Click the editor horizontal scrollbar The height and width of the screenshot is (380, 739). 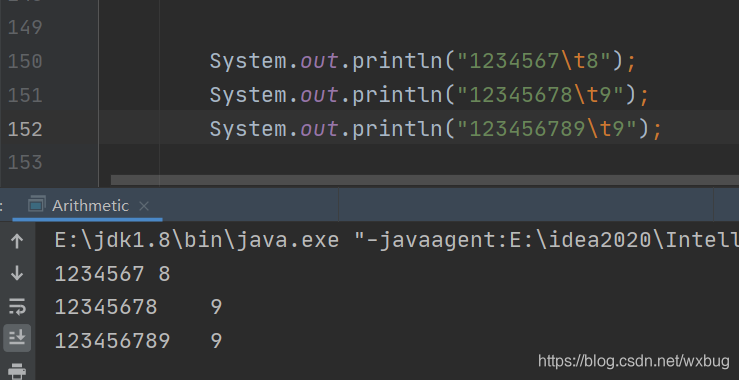point(425,180)
